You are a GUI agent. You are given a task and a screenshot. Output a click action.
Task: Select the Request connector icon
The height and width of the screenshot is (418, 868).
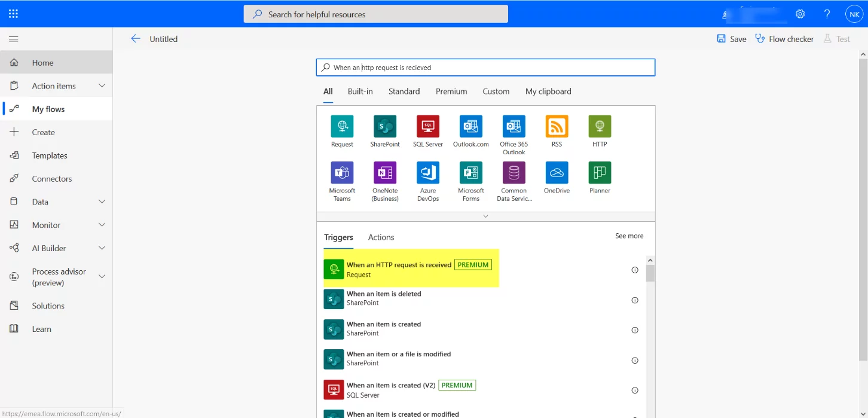(x=342, y=126)
